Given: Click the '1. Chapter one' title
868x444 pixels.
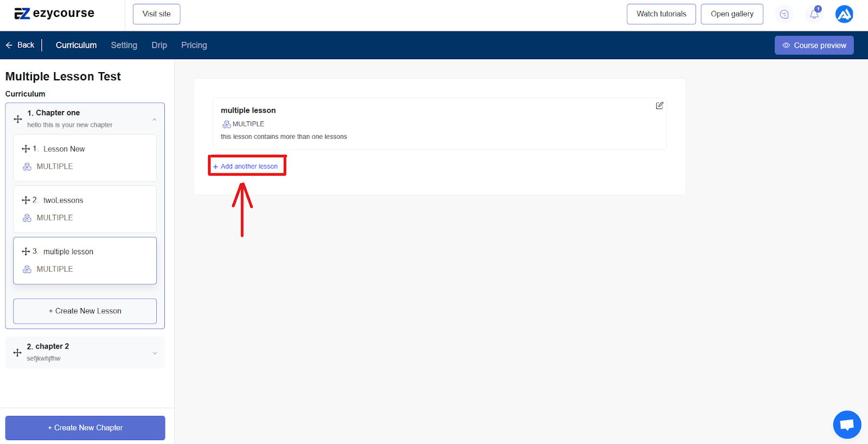Looking at the screenshot, I should (x=54, y=113).
